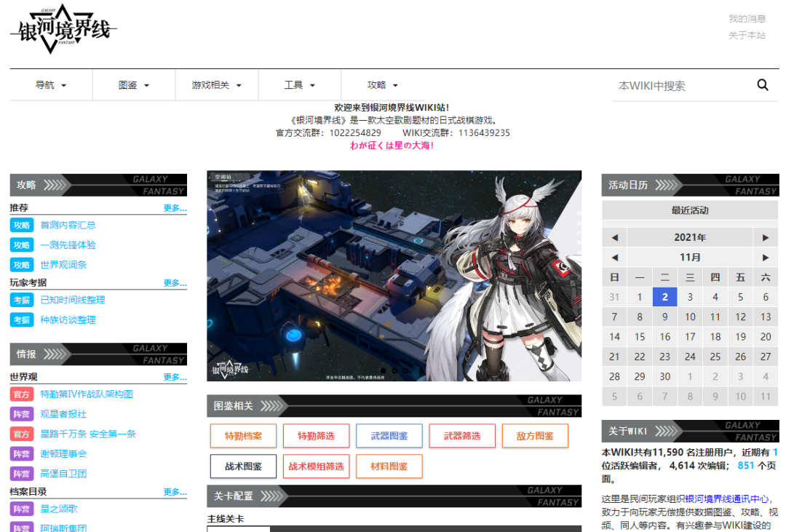Click the 战术模组筛选 button
The height and width of the screenshot is (532, 786).
tap(317, 467)
